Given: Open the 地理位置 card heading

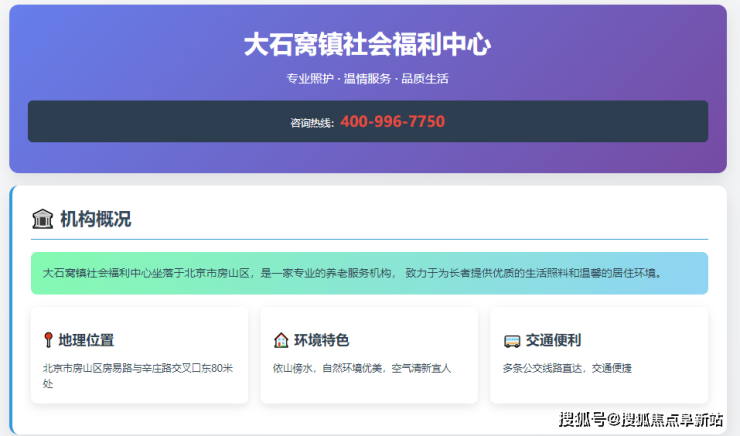Looking at the screenshot, I should click(x=86, y=340).
